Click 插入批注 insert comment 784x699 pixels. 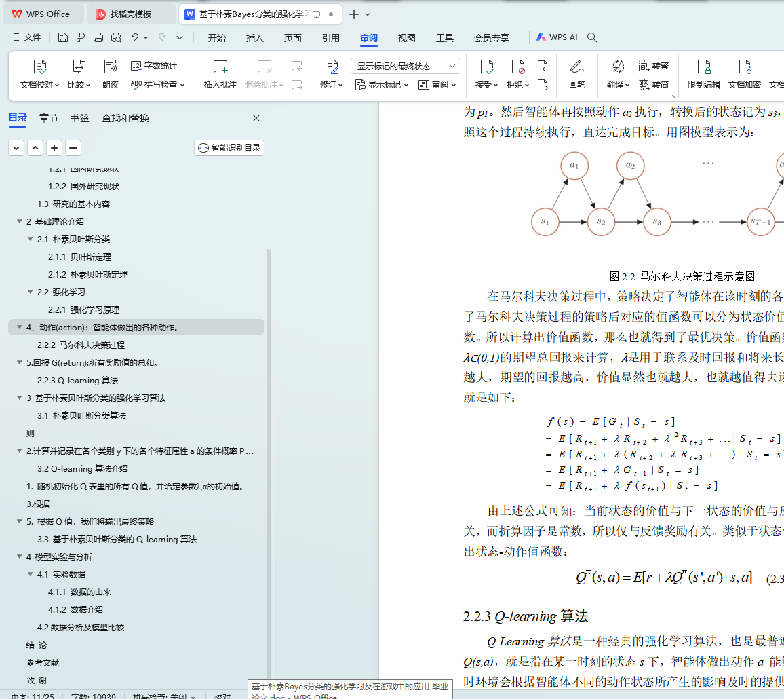pyautogui.click(x=220, y=74)
